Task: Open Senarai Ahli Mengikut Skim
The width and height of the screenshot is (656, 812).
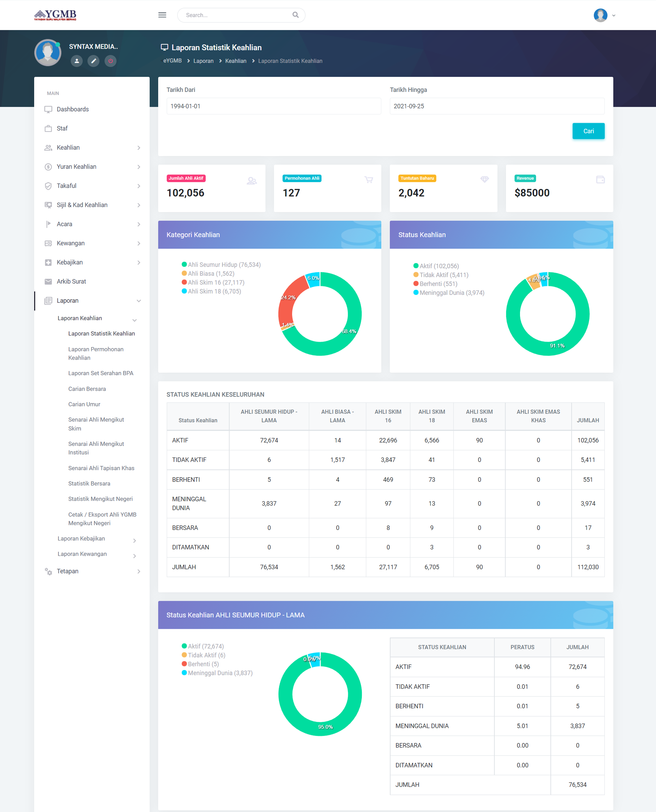Action: coord(96,424)
